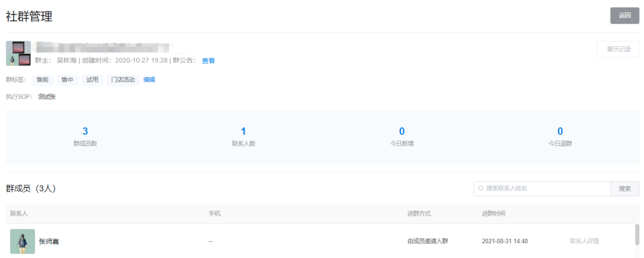This screenshot has width=644, height=258.
Task: Click the 试用 tag
Action: click(92, 79)
